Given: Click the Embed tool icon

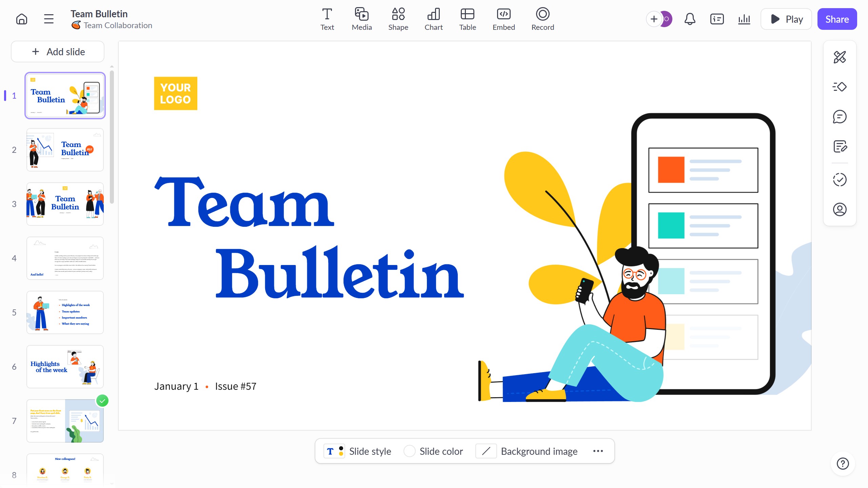Looking at the screenshot, I should (x=504, y=19).
